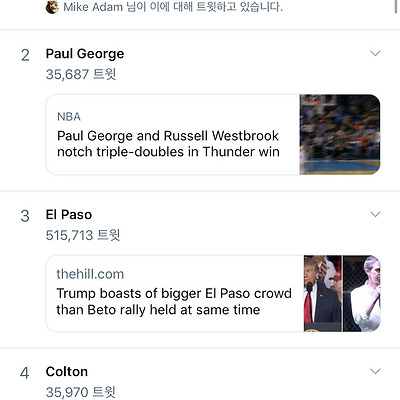Screen dimensions: 400x400
Task: Select the 515,713 tweets count
Action: (x=83, y=235)
